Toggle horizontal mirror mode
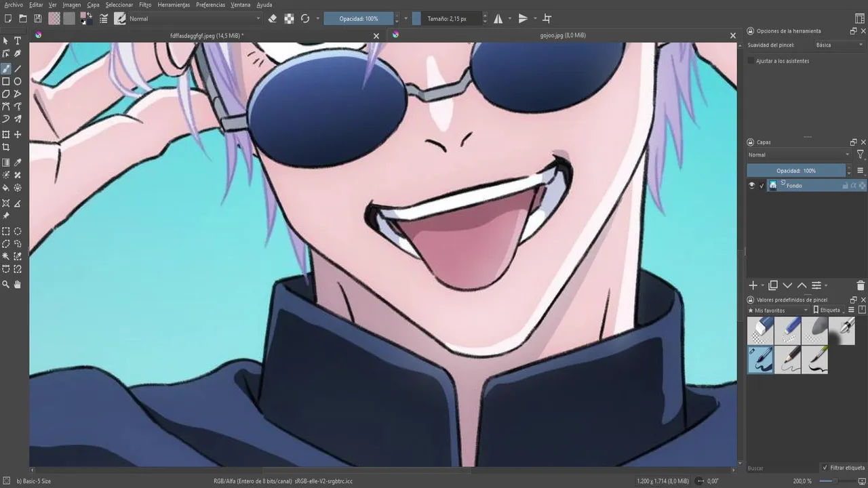This screenshot has height=488, width=868. click(x=498, y=18)
